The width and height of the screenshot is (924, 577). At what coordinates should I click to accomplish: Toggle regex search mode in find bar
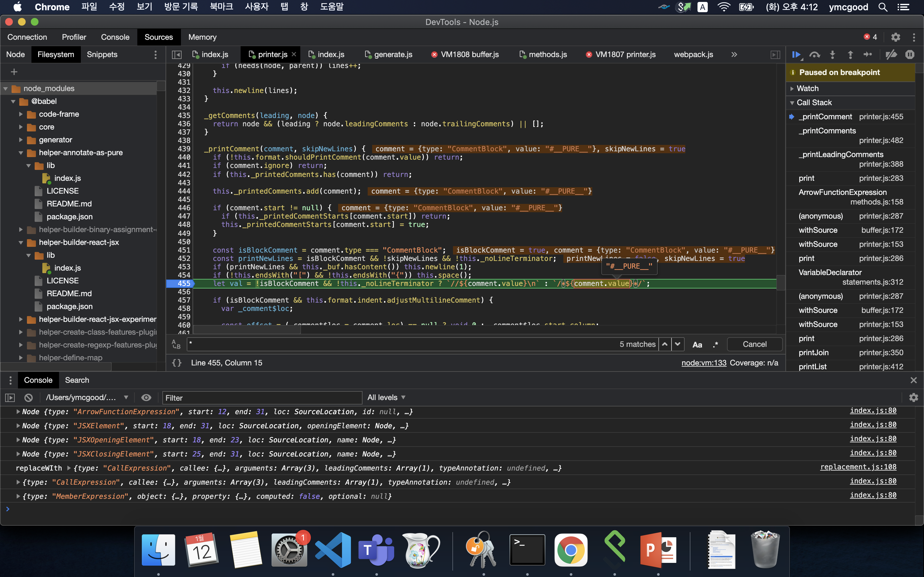714,344
